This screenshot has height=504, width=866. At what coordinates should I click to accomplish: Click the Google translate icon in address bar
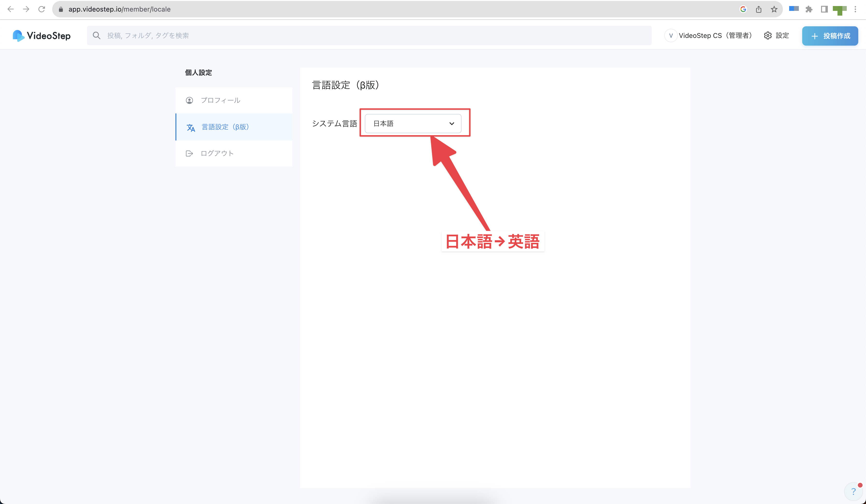pyautogui.click(x=743, y=9)
